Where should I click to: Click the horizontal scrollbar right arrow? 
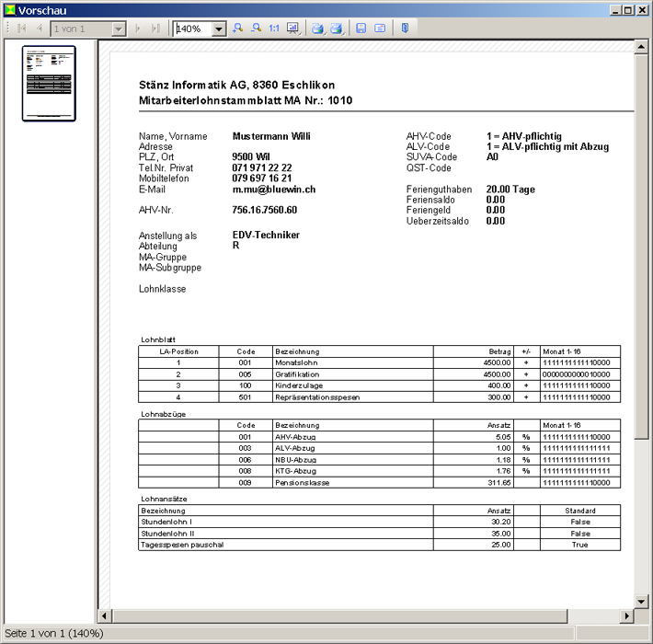click(x=627, y=615)
